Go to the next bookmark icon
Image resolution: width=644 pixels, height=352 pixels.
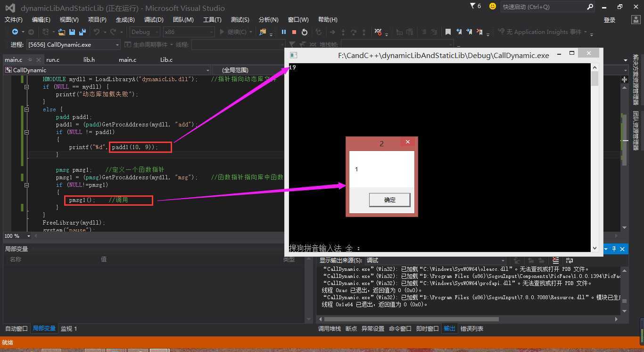pyautogui.click(x=469, y=32)
